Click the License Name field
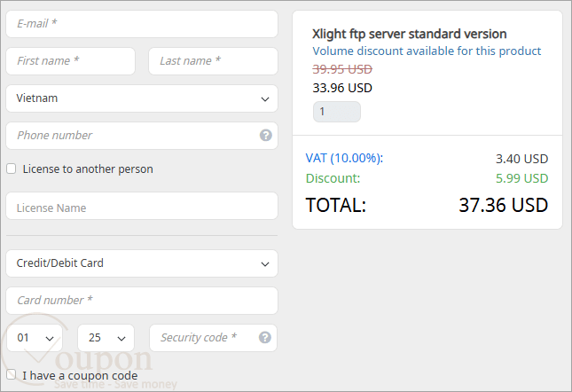Viewport: 572px width, 392px height. [142, 206]
